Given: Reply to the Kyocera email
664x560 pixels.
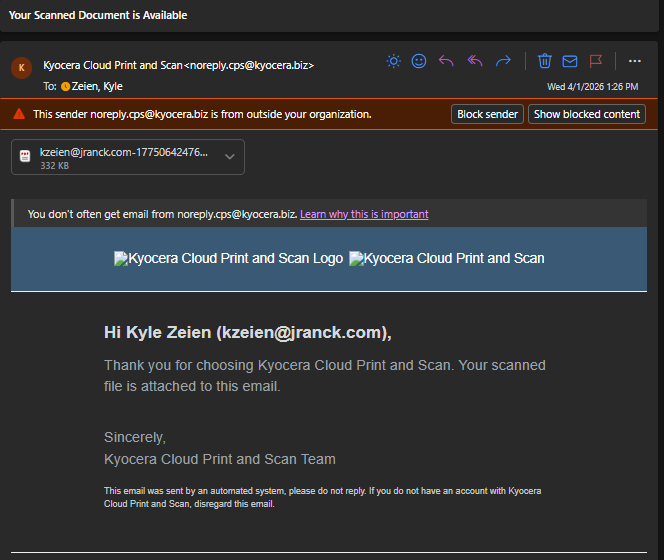Looking at the screenshot, I should [446, 61].
